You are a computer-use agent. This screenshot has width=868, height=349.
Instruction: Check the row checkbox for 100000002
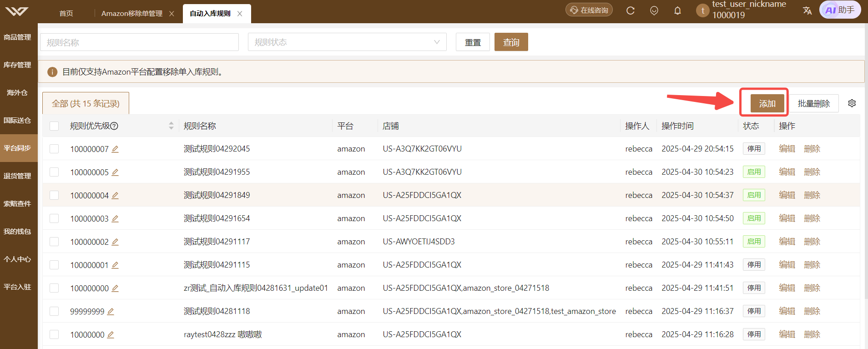[54, 242]
